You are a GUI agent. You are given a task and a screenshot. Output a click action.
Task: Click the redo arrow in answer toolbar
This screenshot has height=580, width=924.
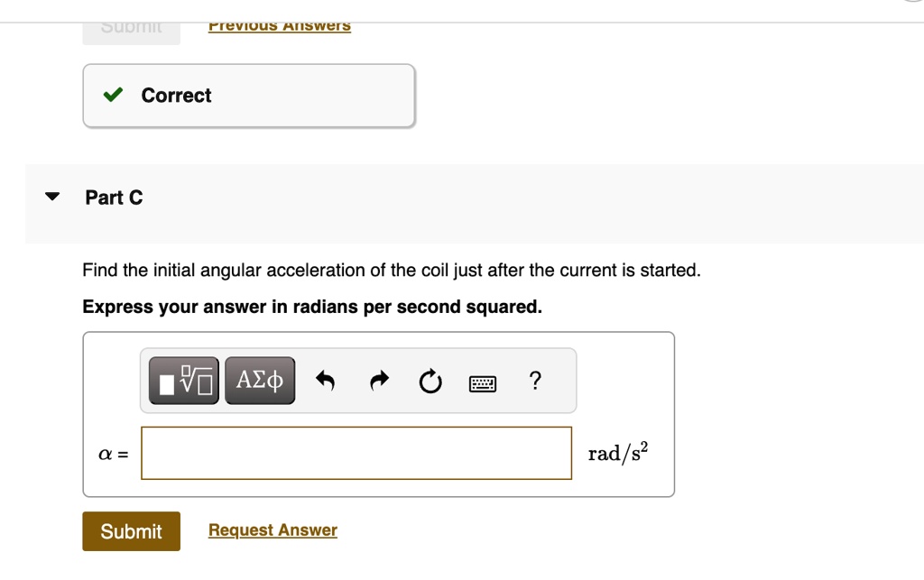click(x=377, y=382)
